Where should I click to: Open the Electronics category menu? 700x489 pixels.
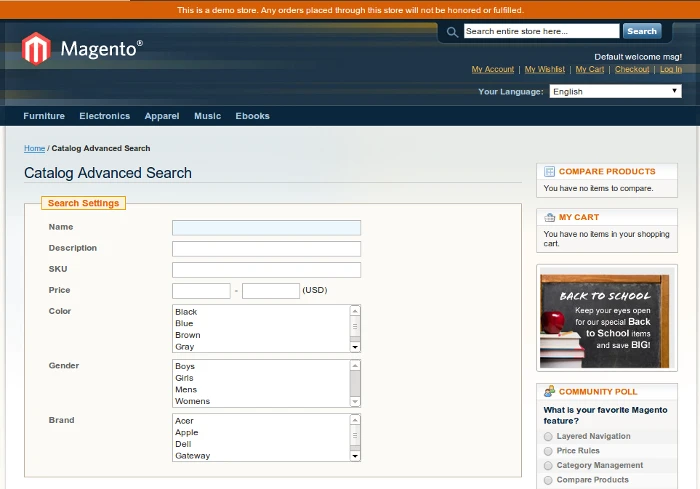click(104, 116)
